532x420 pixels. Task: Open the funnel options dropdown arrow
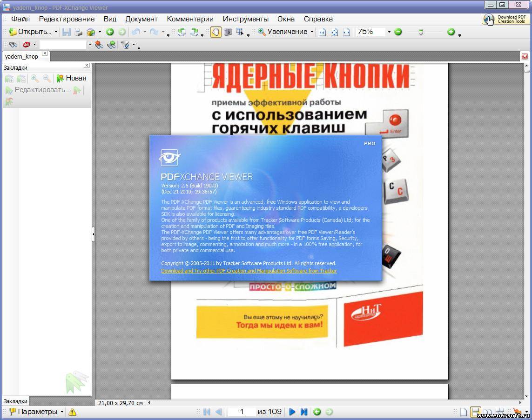coord(134,44)
